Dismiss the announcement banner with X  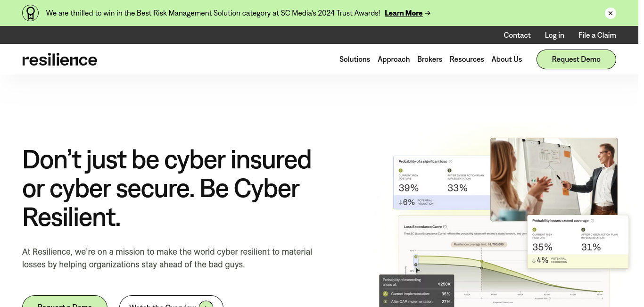(x=611, y=13)
